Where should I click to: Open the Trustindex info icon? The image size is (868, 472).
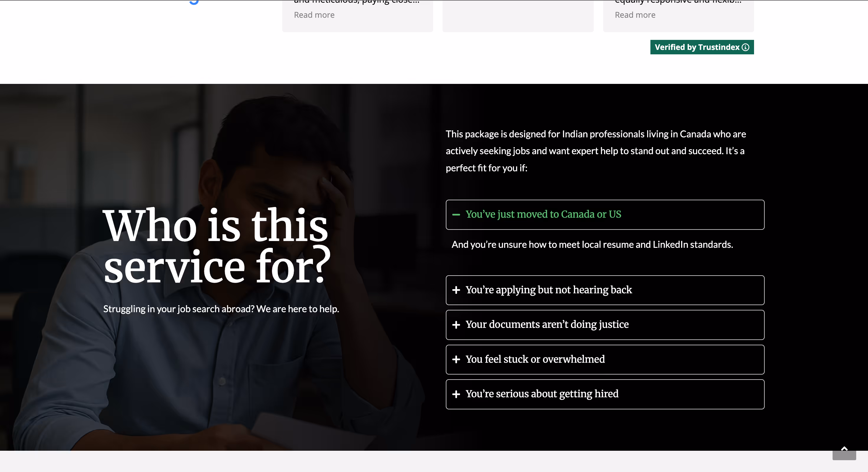(745, 47)
